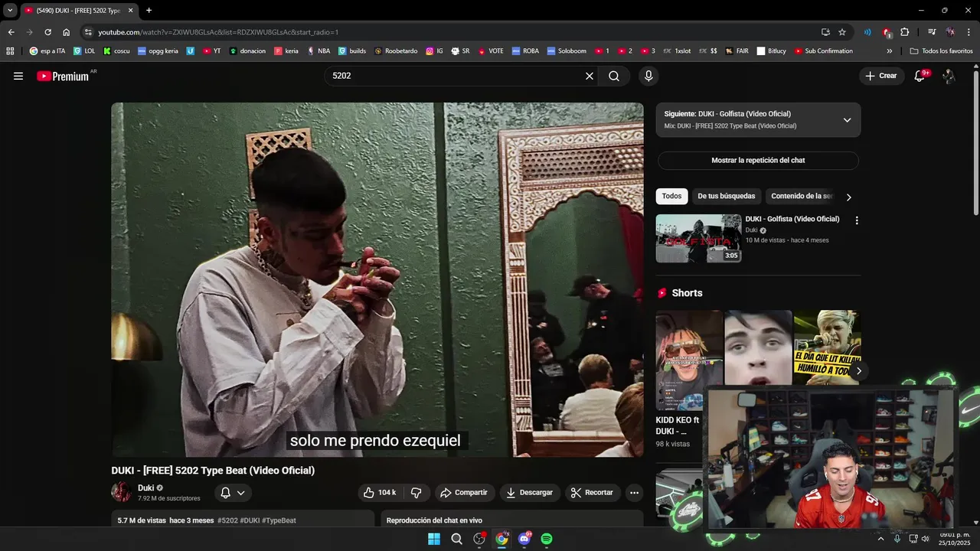Go back in browser history
The width and height of the screenshot is (980, 551).
(x=11, y=32)
